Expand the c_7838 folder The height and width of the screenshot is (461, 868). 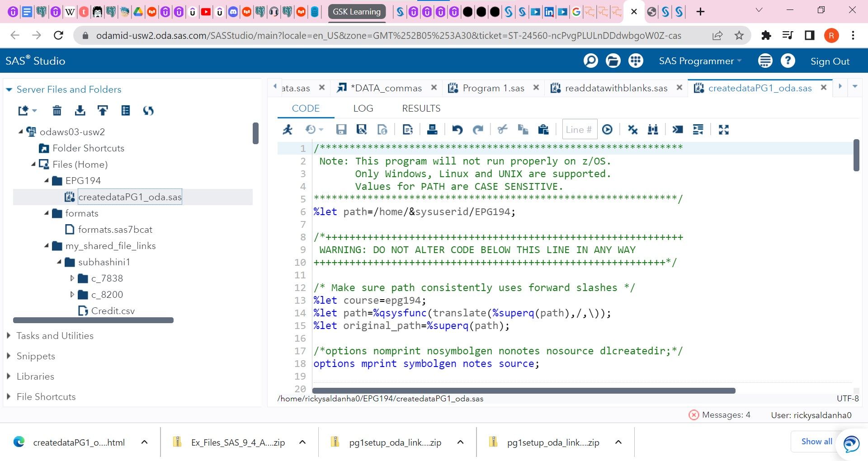72,278
